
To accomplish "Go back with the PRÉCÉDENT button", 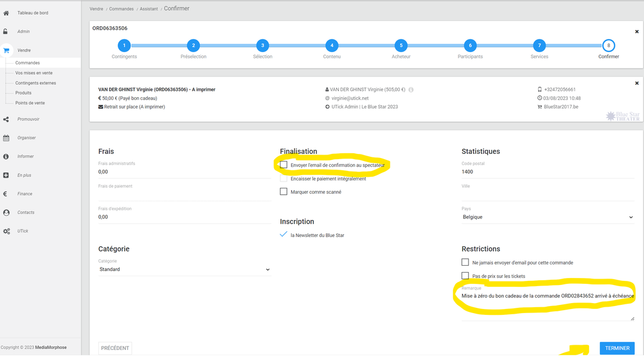I will click(x=115, y=348).
